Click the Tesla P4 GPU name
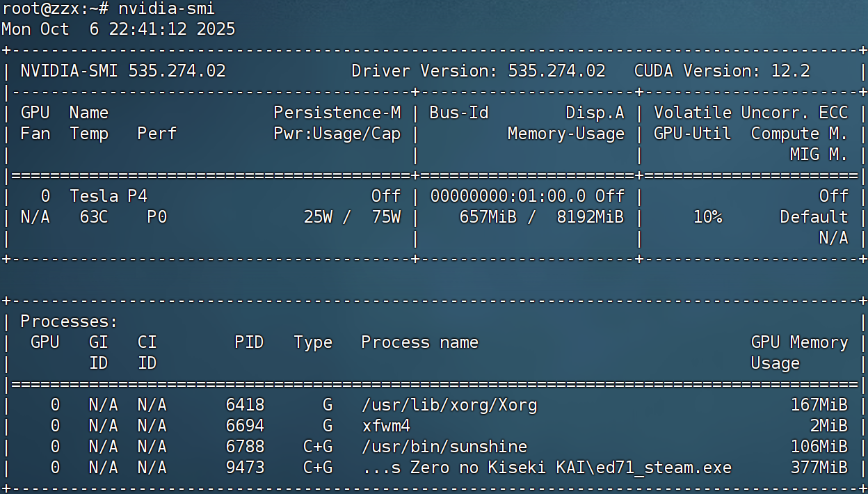This screenshot has width=868, height=494. coord(108,196)
